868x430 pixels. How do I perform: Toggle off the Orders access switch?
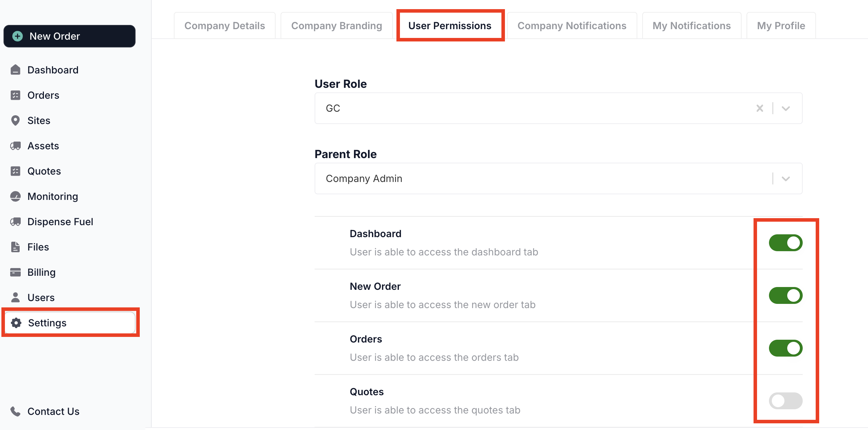[785, 348]
